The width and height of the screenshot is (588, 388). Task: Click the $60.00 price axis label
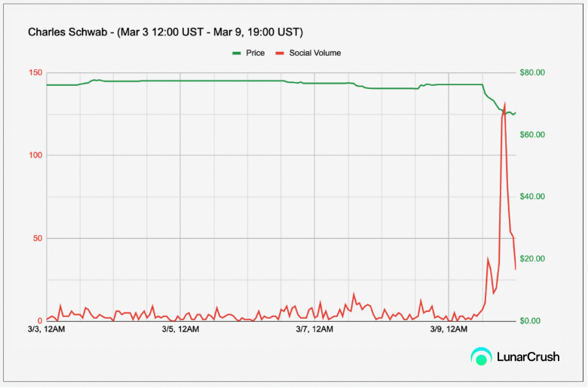[x=532, y=135]
